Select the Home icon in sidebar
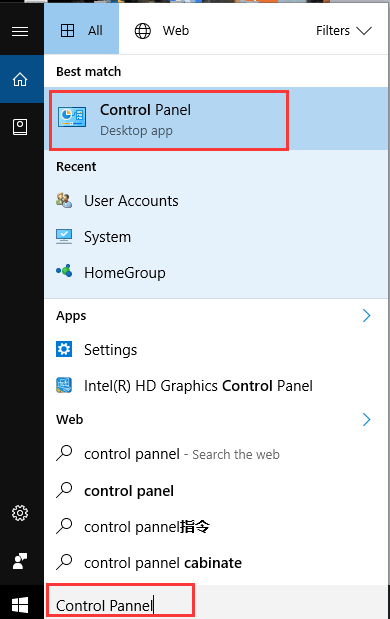This screenshot has width=390, height=619. click(20, 79)
